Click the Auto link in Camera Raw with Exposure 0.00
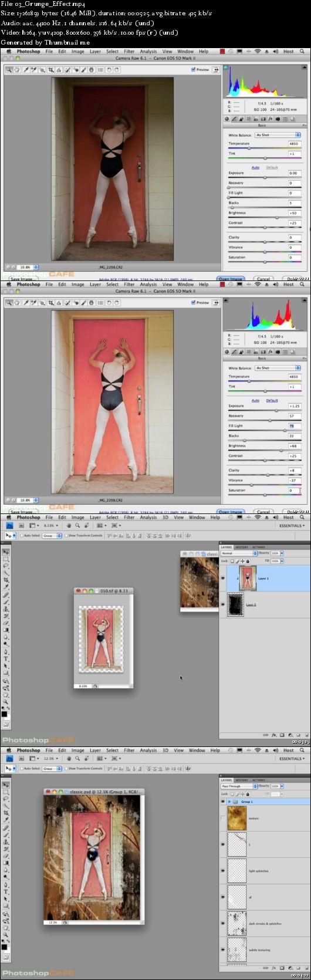 click(x=255, y=167)
